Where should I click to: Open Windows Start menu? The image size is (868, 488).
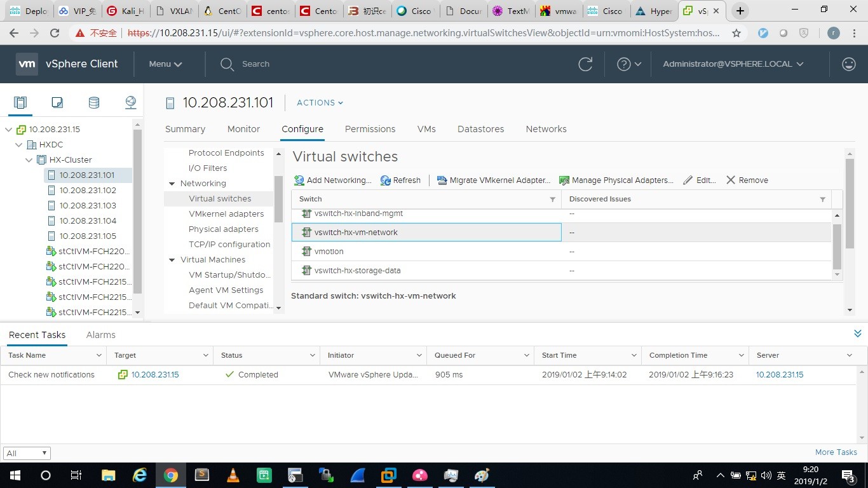(15, 475)
